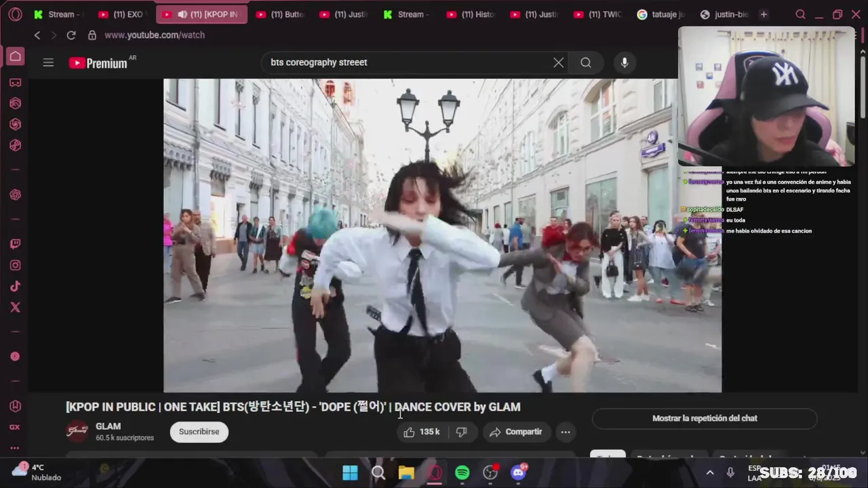Open File Explorer from taskbar
Image resolution: width=868 pixels, height=488 pixels.
[406, 472]
